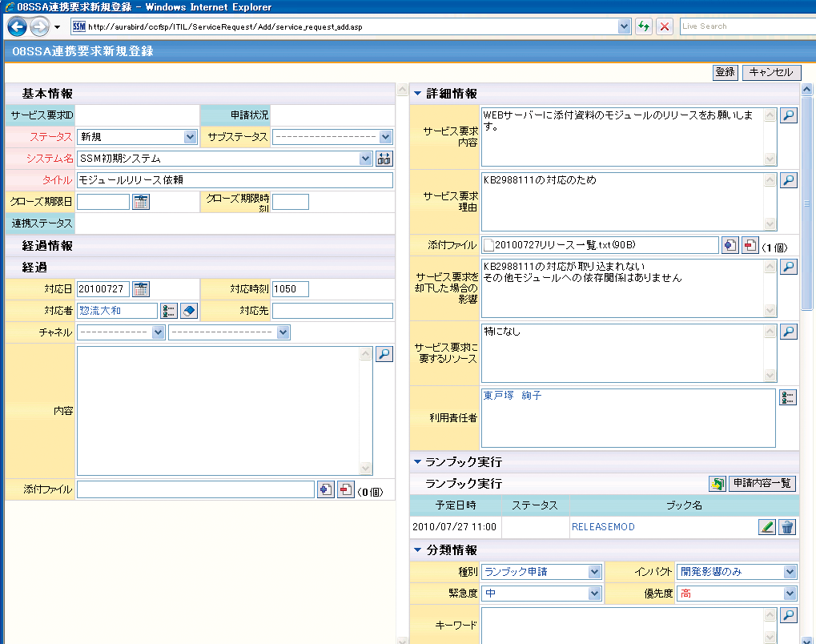Open calendar for クローズ期限日
The image size is (816, 644).
pyautogui.click(x=141, y=202)
